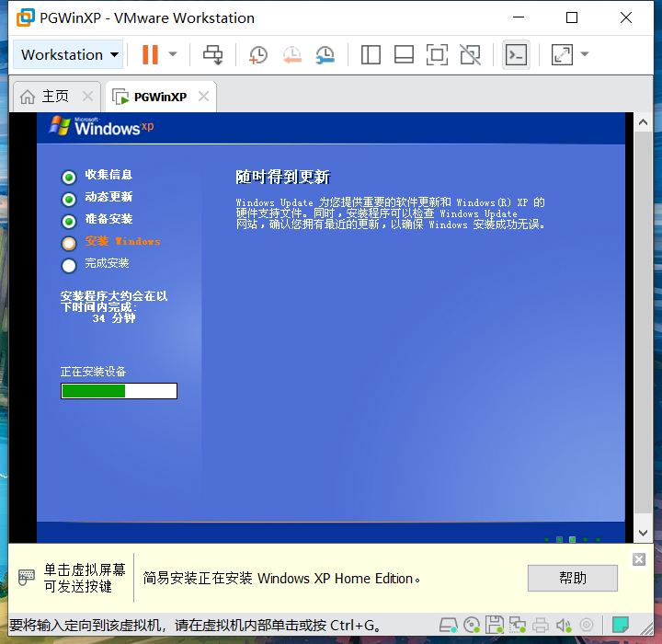
Task: Take a snapshot of this virtual machine
Action: (x=258, y=55)
